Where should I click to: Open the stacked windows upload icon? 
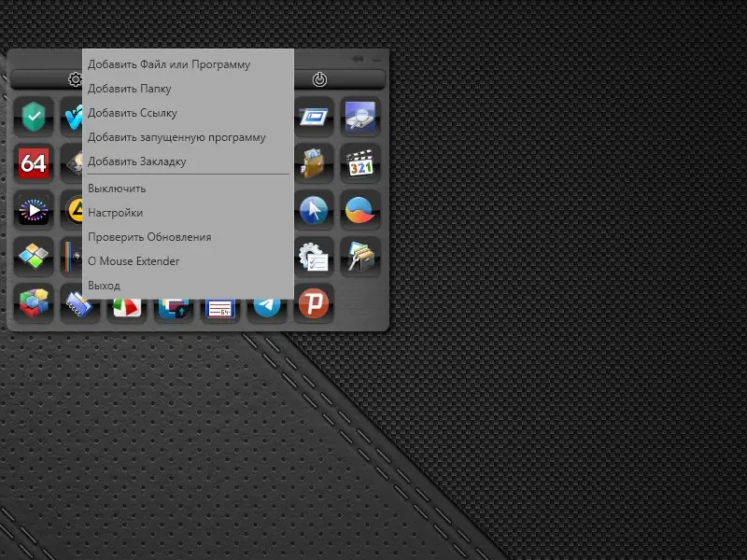(x=174, y=309)
